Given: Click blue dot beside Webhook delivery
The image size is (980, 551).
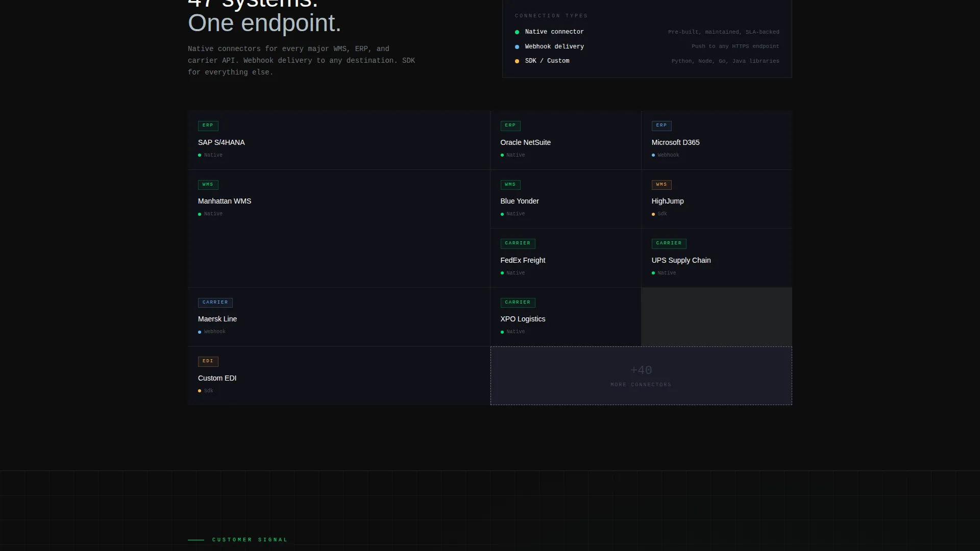Looking at the screenshot, I should tap(517, 47).
